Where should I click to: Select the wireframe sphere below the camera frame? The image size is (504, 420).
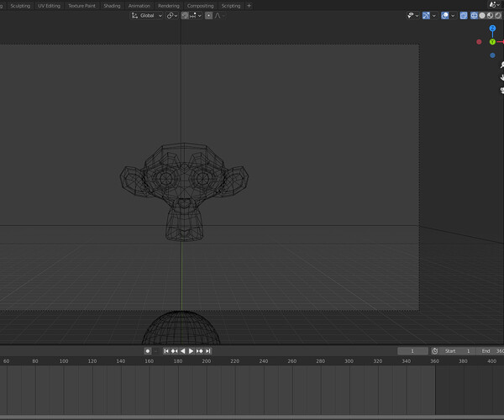(x=181, y=328)
